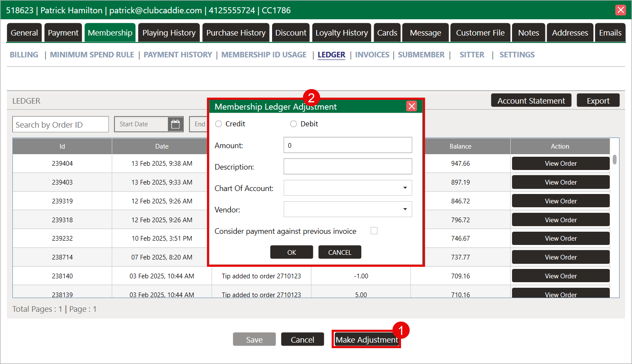Click the Cancel button beside Save
Viewport: 632px width, 364px height.
click(x=303, y=340)
